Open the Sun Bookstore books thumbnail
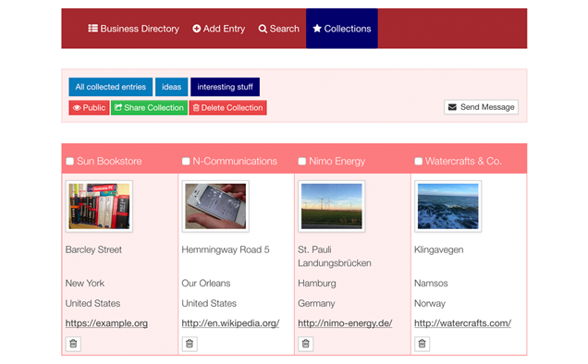Image resolution: width=588 pixels, height=364 pixels. pyautogui.click(x=99, y=206)
